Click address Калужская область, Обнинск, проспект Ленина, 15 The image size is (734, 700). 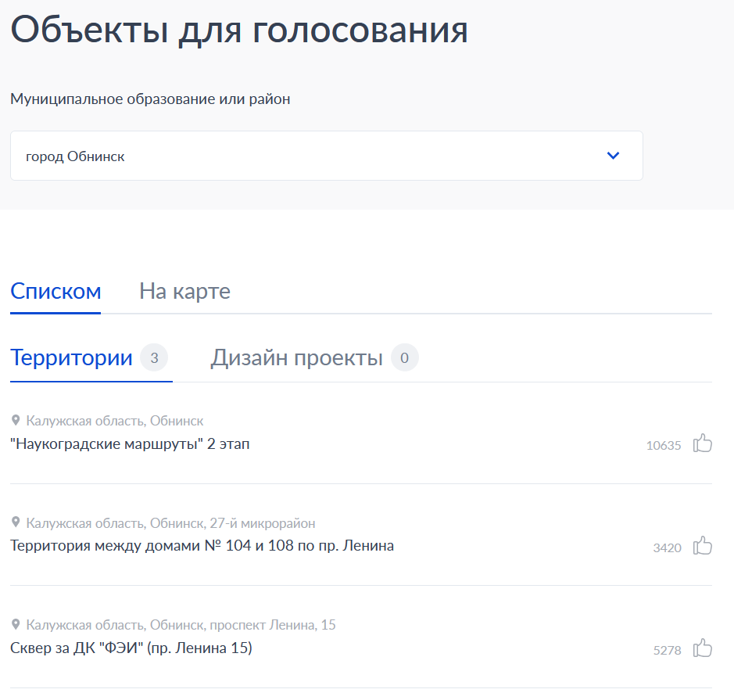point(181,625)
